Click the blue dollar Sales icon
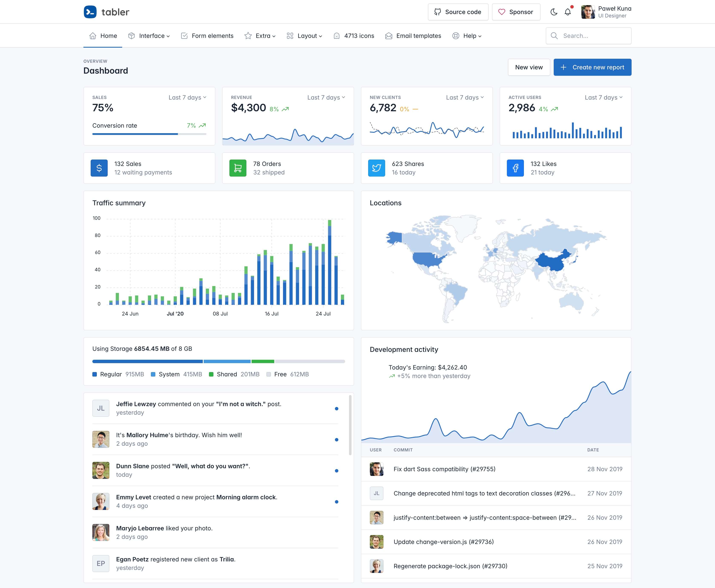This screenshot has width=715, height=588. pyautogui.click(x=99, y=168)
